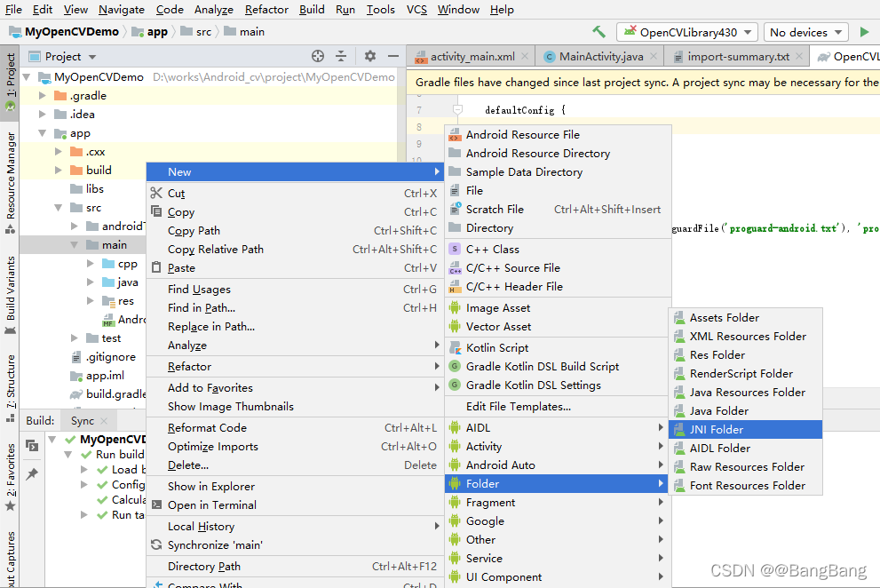Expand the .gradle folder in tree
This screenshot has height=588, width=880.
click(42, 95)
